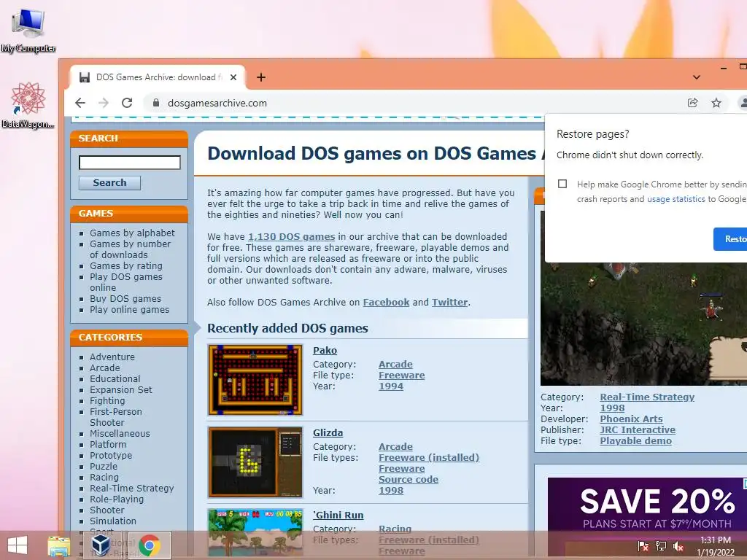The width and height of the screenshot is (747, 560).
Task: Open Play online games
Action: 130,309
